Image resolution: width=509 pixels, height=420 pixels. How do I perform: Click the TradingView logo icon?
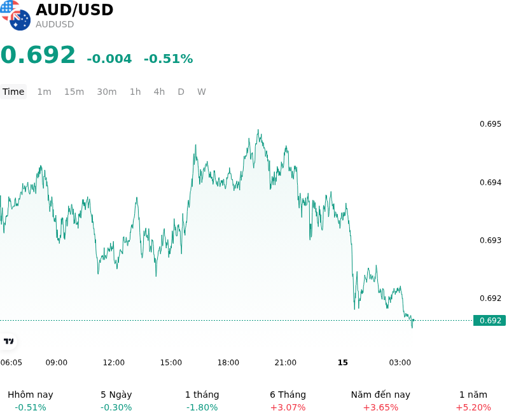click(8, 341)
